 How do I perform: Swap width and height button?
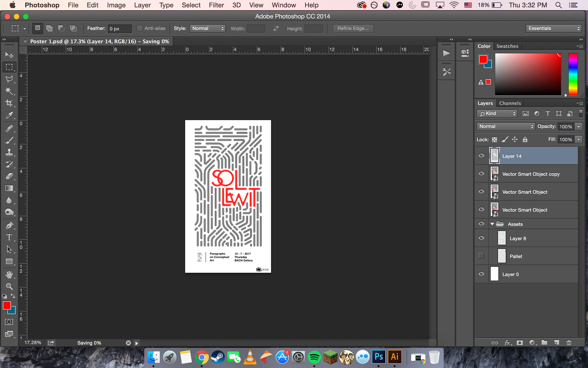(x=276, y=29)
